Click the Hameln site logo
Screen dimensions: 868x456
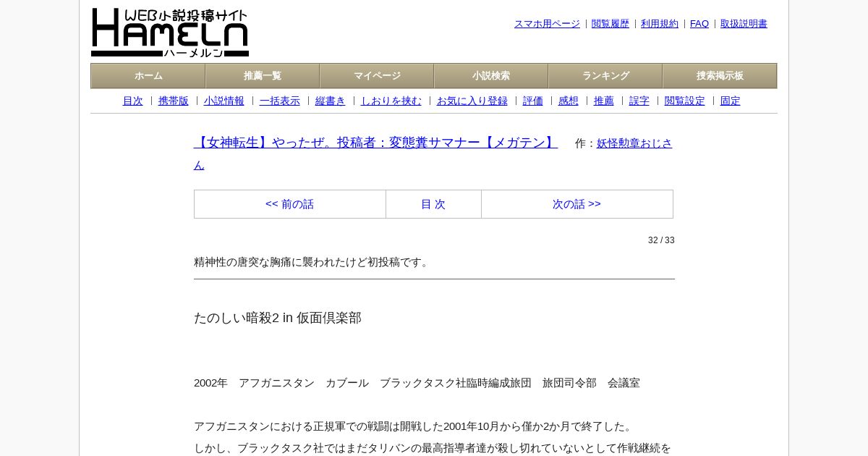tap(170, 33)
